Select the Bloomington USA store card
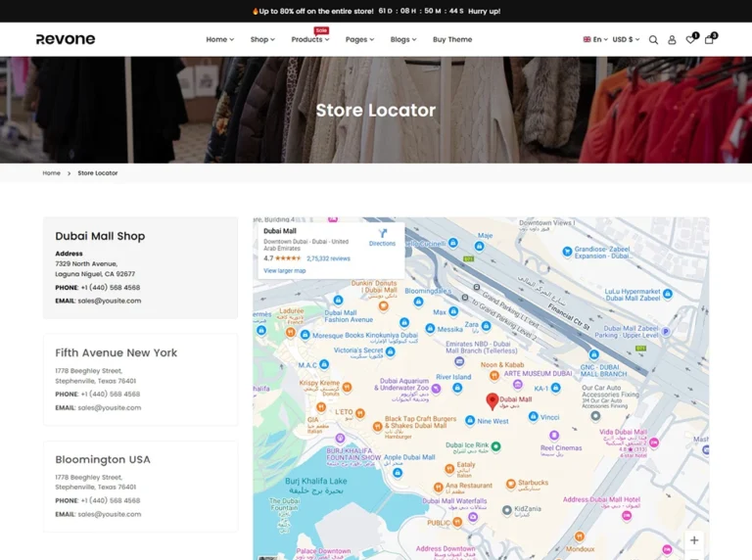 [x=141, y=487]
